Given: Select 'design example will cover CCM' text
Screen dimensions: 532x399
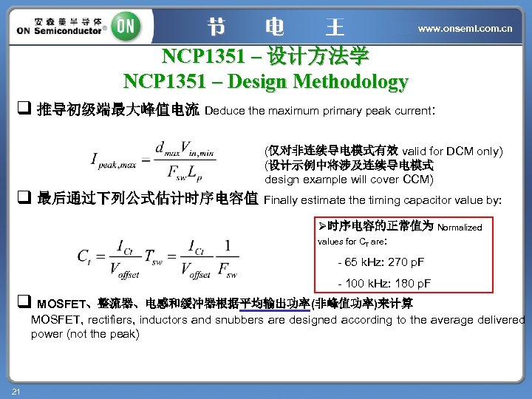Looking at the screenshot, I should click(x=349, y=179).
